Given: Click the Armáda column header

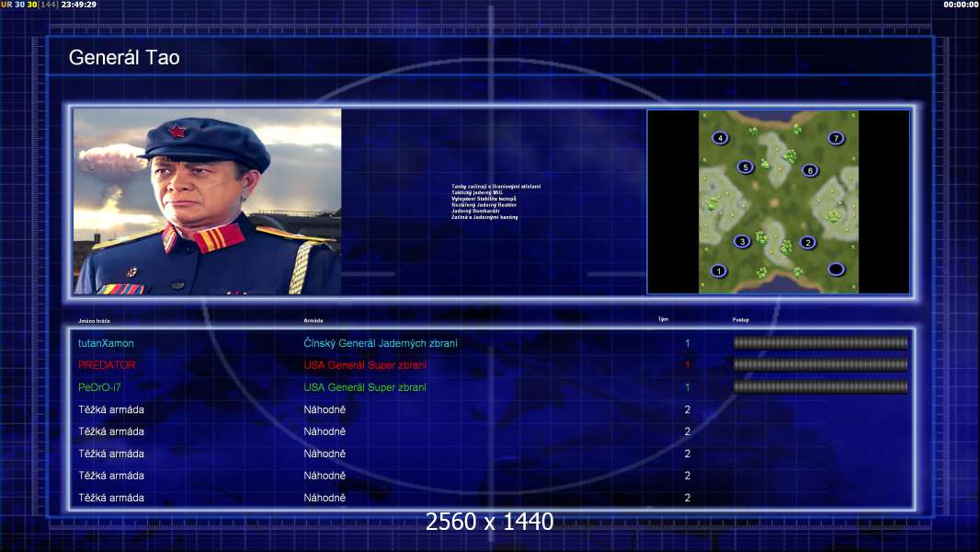Looking at the screenshot, I should coord(313,320).
